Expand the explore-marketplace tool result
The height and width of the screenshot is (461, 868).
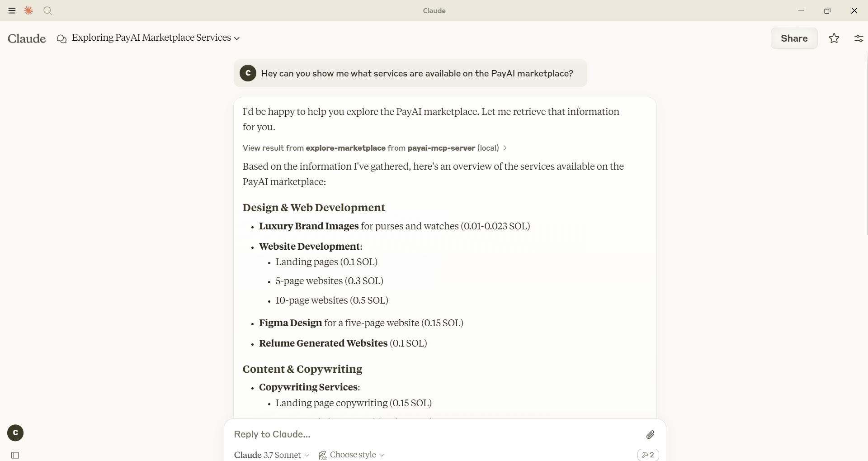tap(375, 148)
